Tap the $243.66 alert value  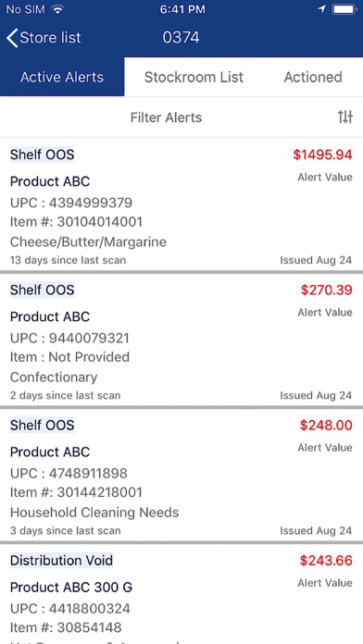(x=326, y=560)
